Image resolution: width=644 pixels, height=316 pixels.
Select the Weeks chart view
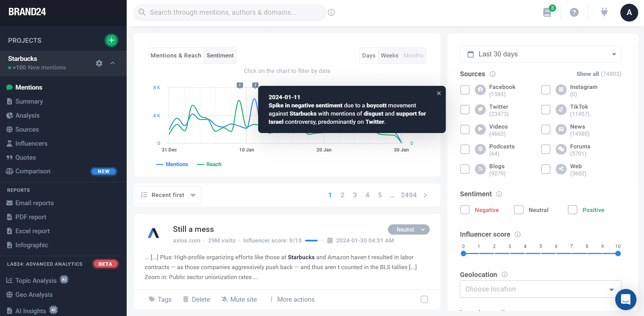[x=389, y=56]
